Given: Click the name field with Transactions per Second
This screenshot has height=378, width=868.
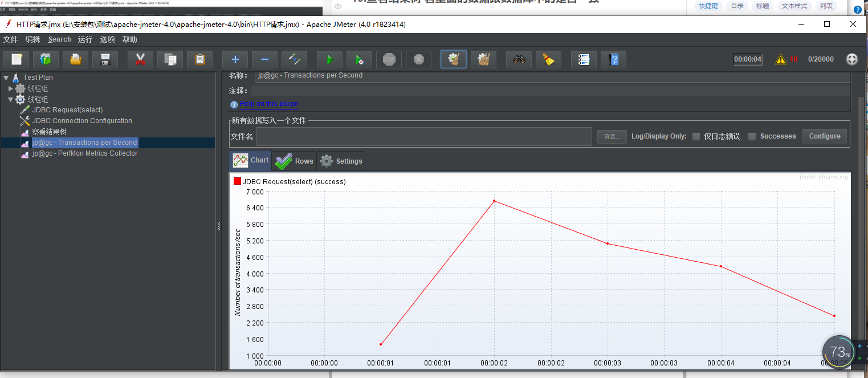Looking at the screenshot, I should point(552,76).
